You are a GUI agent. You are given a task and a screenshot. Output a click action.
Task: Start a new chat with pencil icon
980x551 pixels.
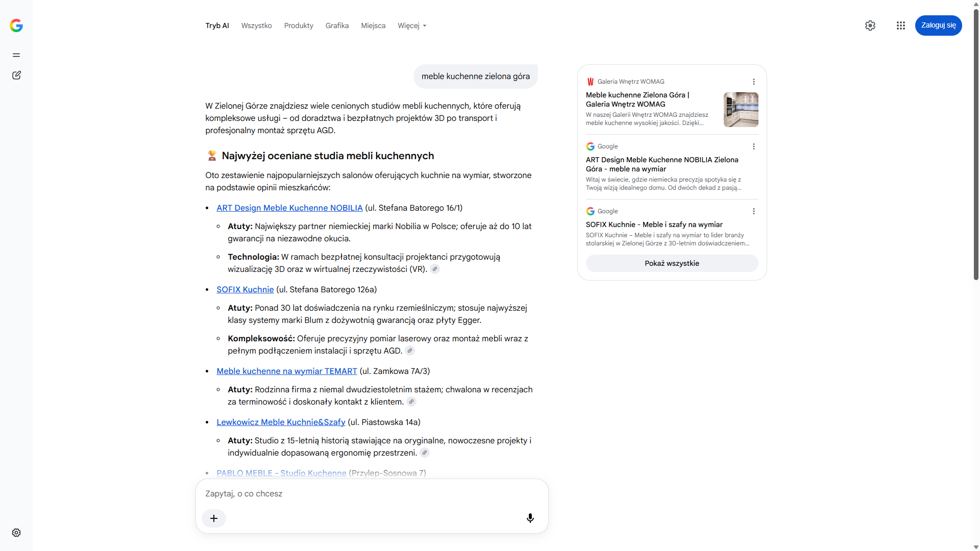point(16,76)
